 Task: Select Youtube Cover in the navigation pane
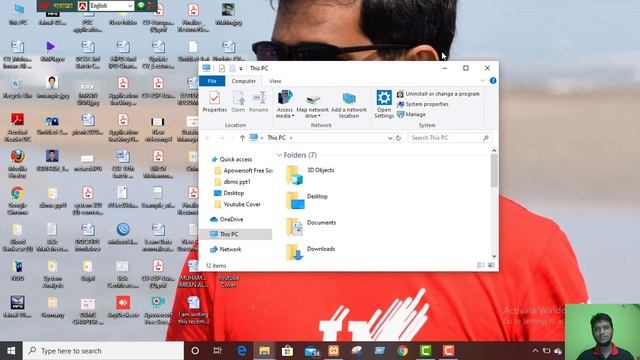237,204
